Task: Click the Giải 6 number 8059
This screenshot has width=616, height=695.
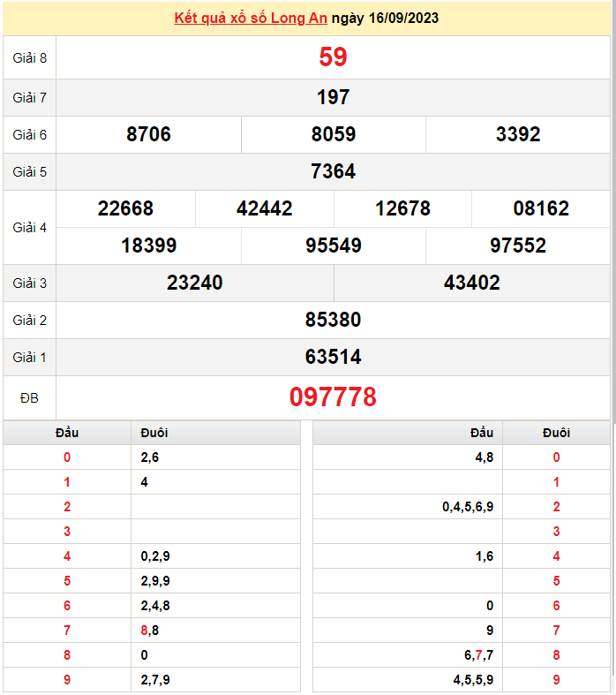Action: click(x=334, y=134)
